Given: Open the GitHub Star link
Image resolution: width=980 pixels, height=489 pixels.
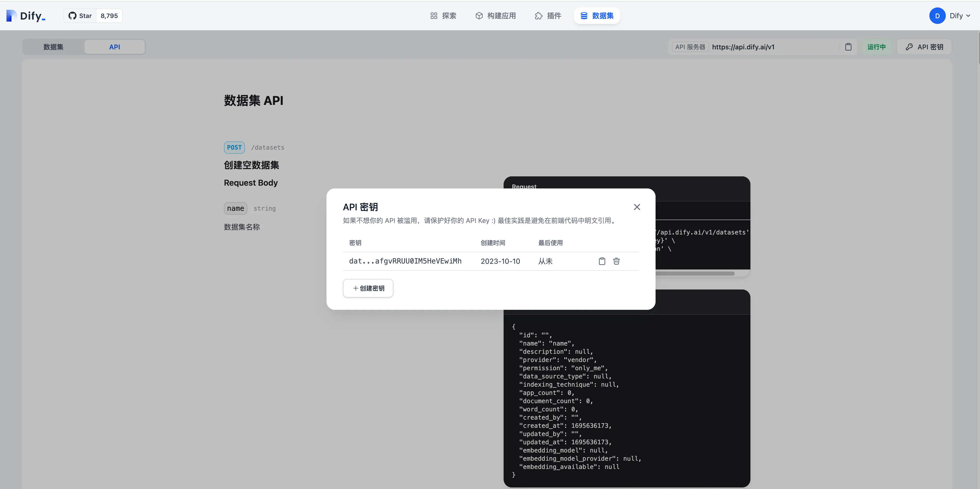Looking at the screenshot, I should pyautogui.click(x=80, y=16).
